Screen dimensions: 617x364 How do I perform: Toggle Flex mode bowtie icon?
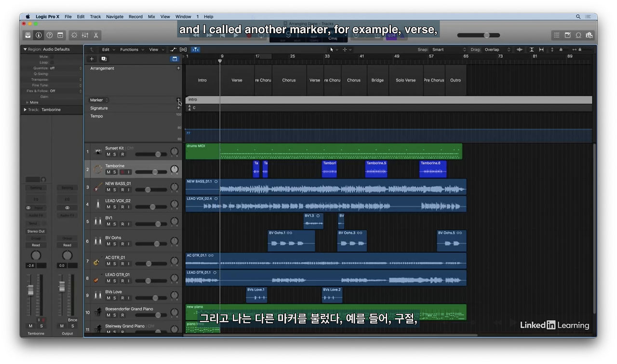[183, 50]
